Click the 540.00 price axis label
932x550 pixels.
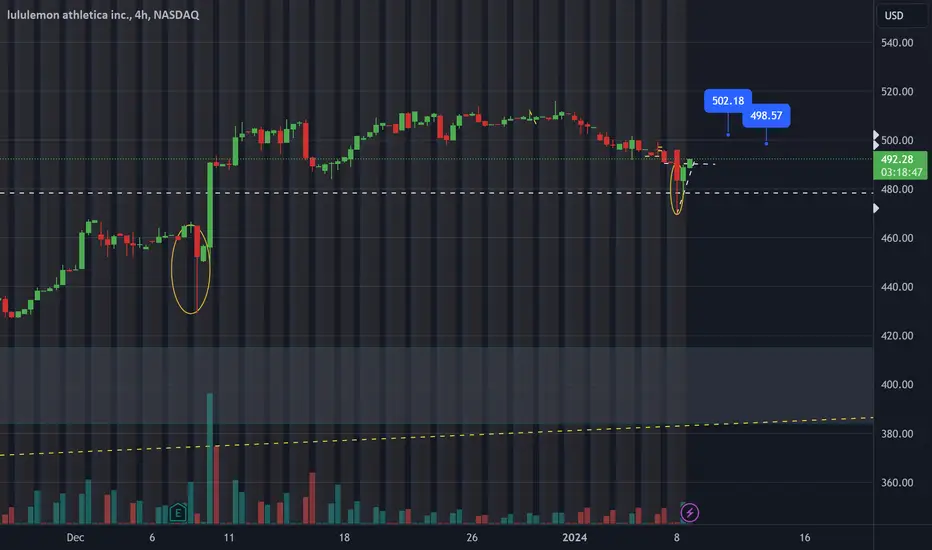897,43
